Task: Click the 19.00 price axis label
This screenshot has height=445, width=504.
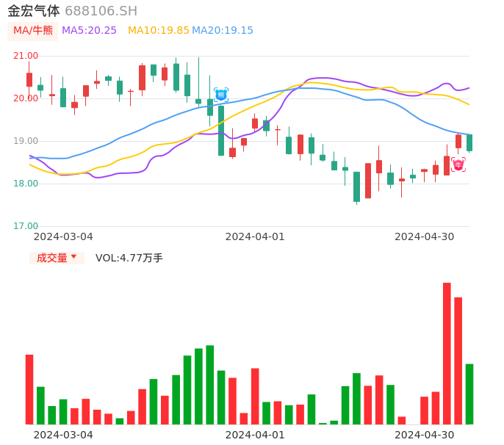Action: tap(26, 141)
